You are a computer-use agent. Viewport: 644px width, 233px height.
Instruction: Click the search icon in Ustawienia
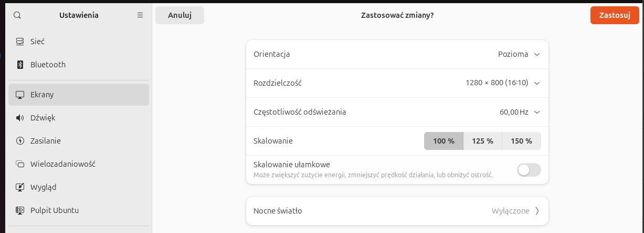tap(17, 15)
